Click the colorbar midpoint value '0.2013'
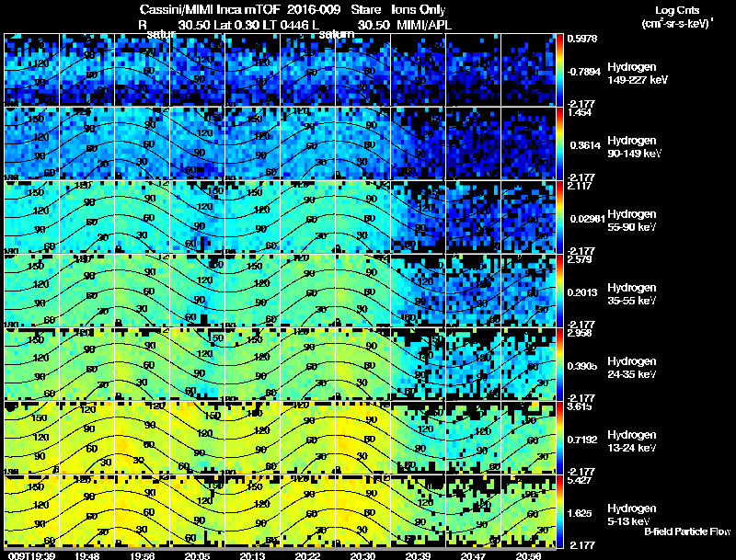The height and width of the screenshot is (560, 736). click(583, 292)
